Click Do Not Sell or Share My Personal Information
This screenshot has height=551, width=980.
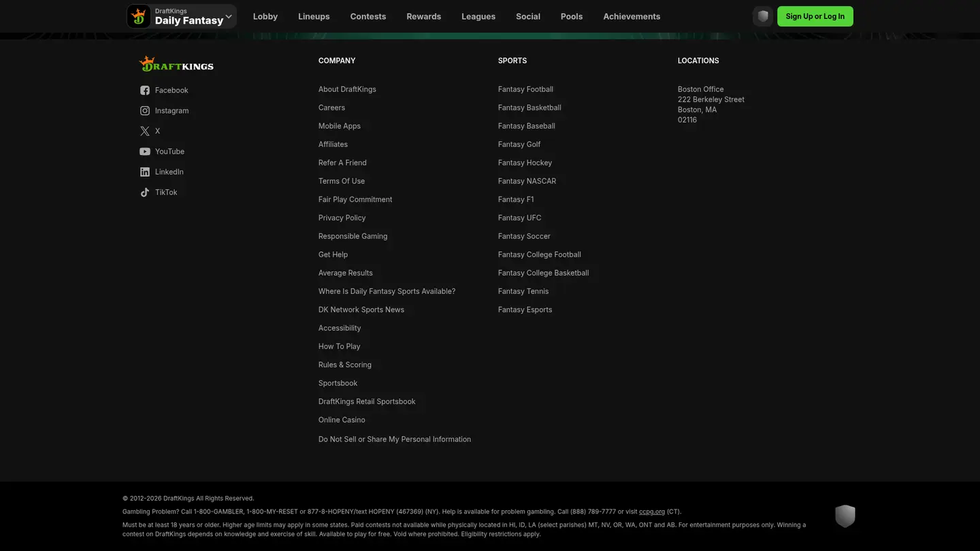(395, 439)
